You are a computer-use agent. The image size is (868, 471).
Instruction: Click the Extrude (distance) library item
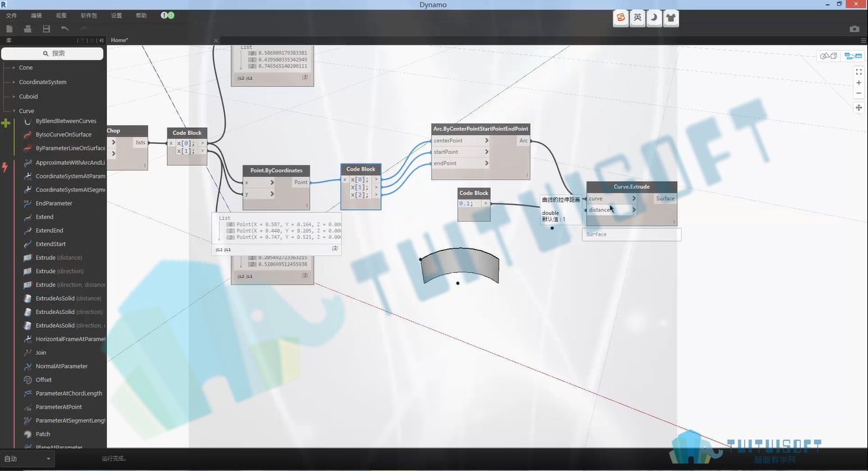coord(59,258)
